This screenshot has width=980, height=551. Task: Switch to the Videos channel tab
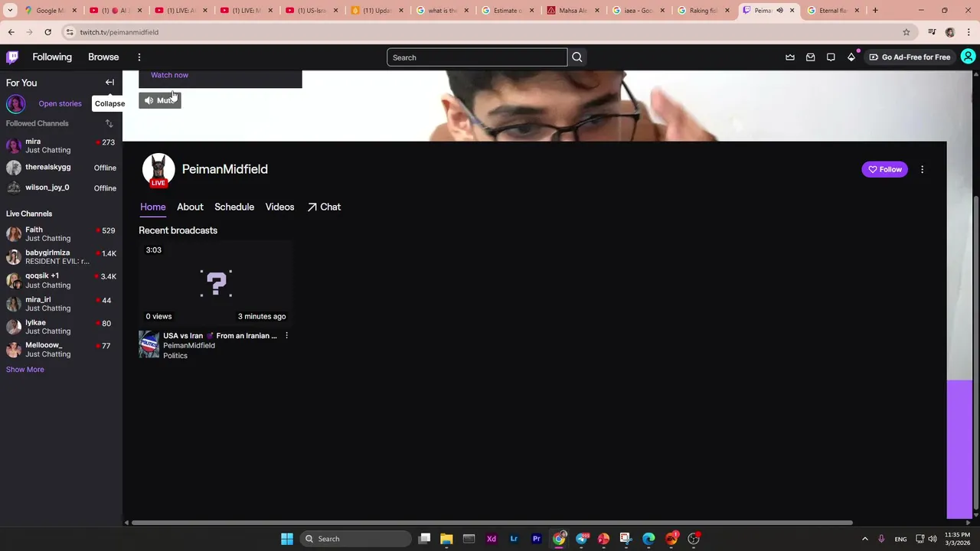tap(279, 207)
